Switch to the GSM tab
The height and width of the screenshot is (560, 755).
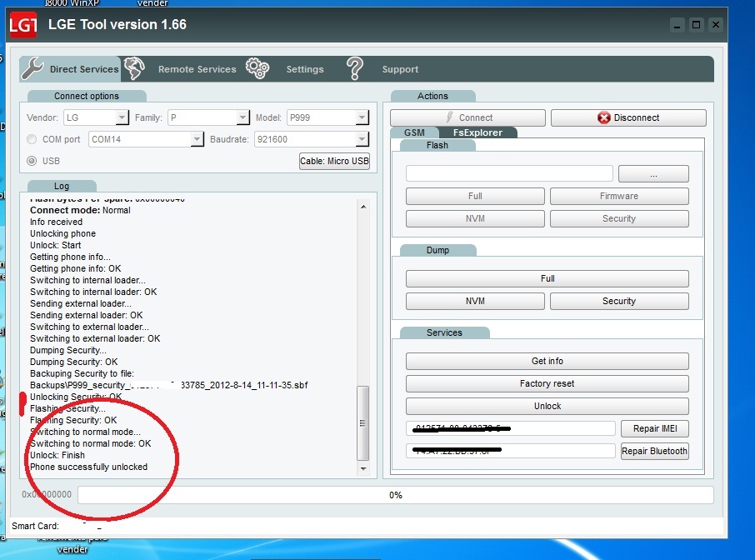(414, 132)
